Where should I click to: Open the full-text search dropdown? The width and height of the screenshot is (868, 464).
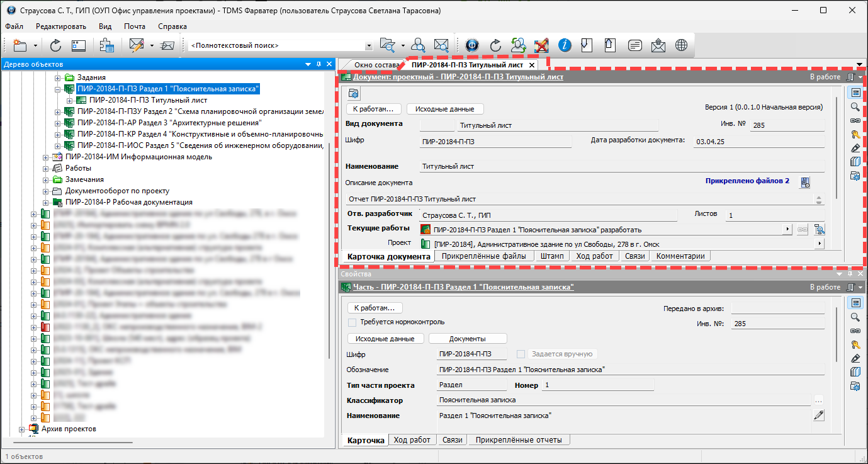click(x=369, y=46)
